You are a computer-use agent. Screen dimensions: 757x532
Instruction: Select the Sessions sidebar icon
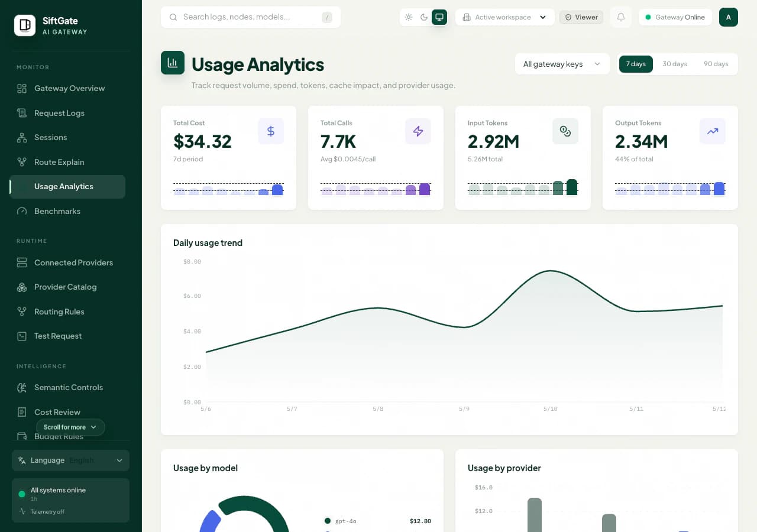(x=22, y=138)
